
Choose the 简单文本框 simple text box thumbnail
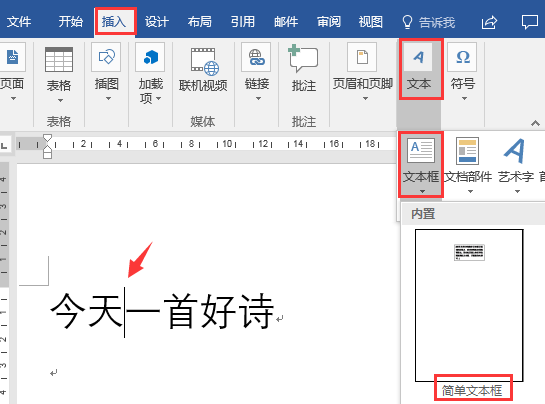coord(469,305)
